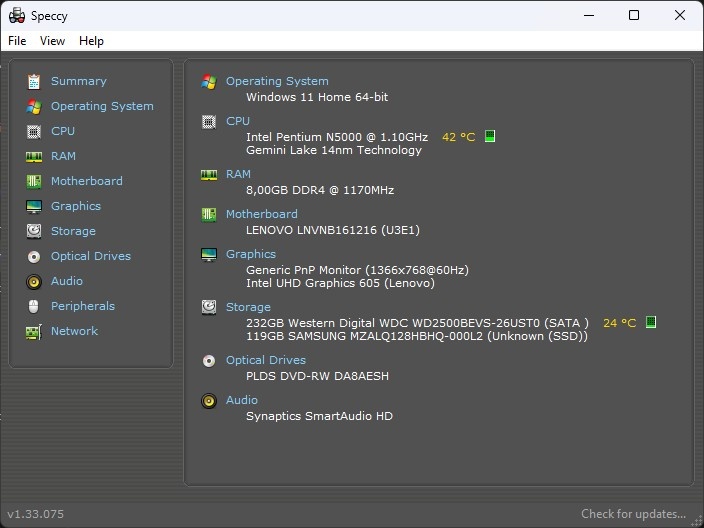Viewport: 704px width, 528px height.
Task: Click the Speccy app icon in title bar
Action: coord(17,16)
